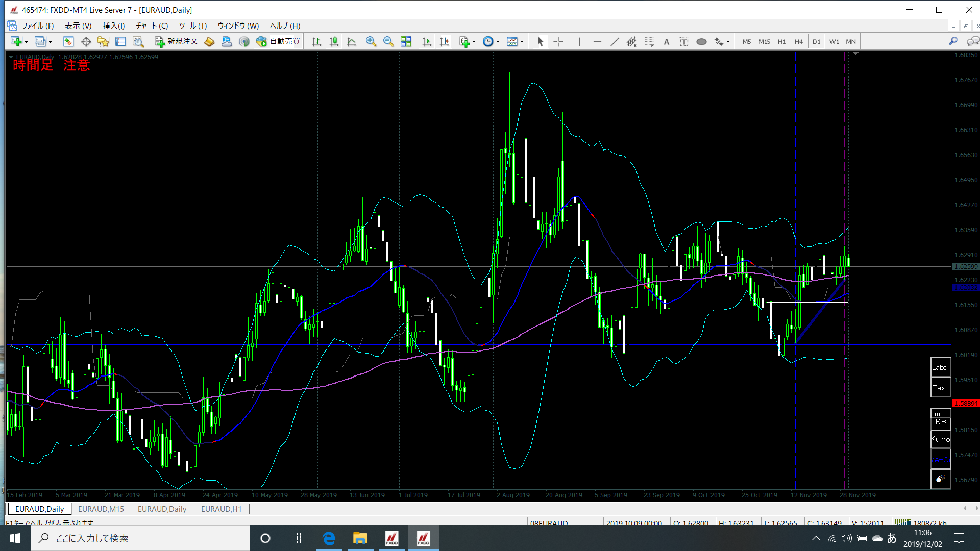Select the trendline drawing tool

point(615,42)
